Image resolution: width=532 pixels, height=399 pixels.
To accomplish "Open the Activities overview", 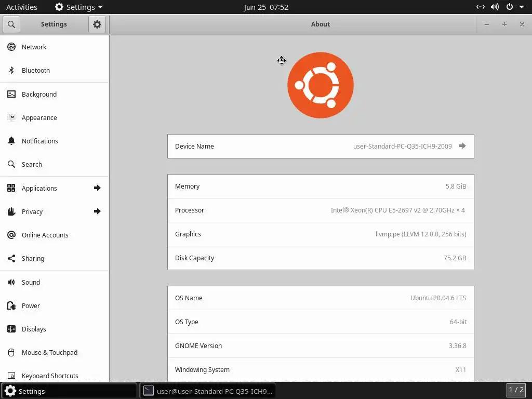I will click(22, 7).
